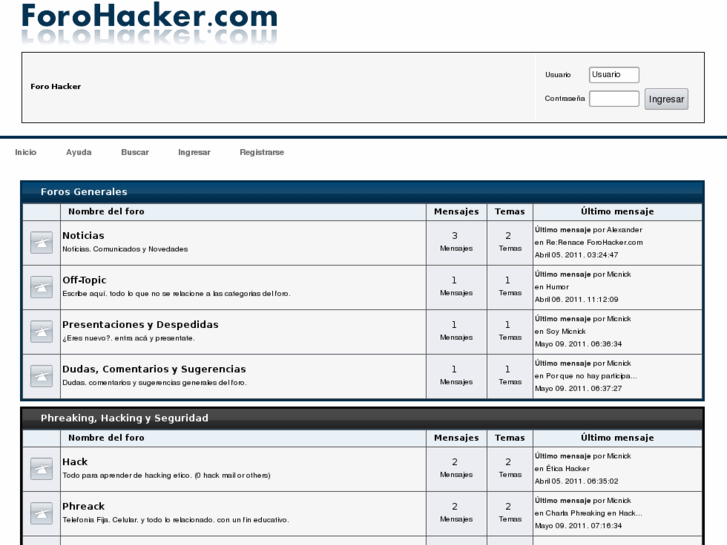727x545 pixels.
Task: Open Charla Phreaking en Hack... message
Action: click(x=594, y=513)
